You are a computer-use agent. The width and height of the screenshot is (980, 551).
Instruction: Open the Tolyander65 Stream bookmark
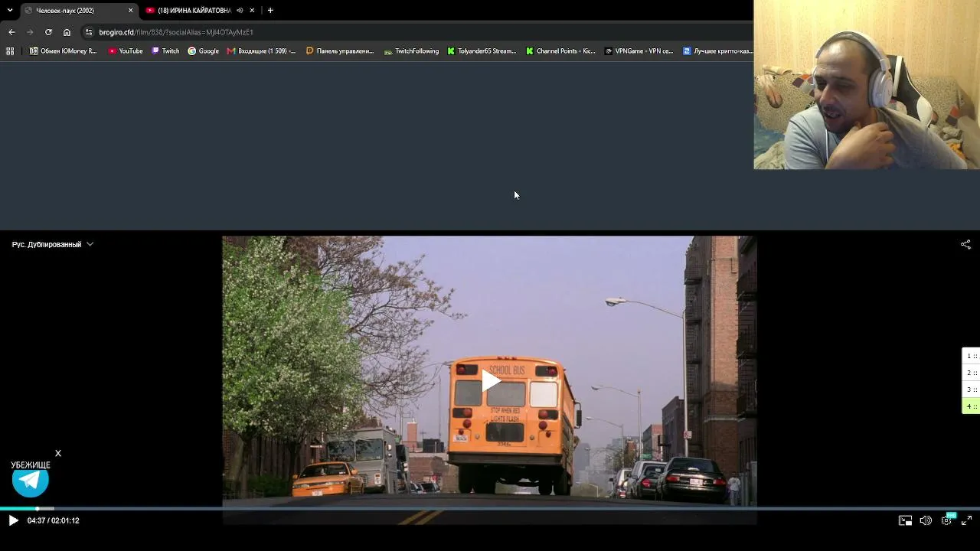pos(482,51)
